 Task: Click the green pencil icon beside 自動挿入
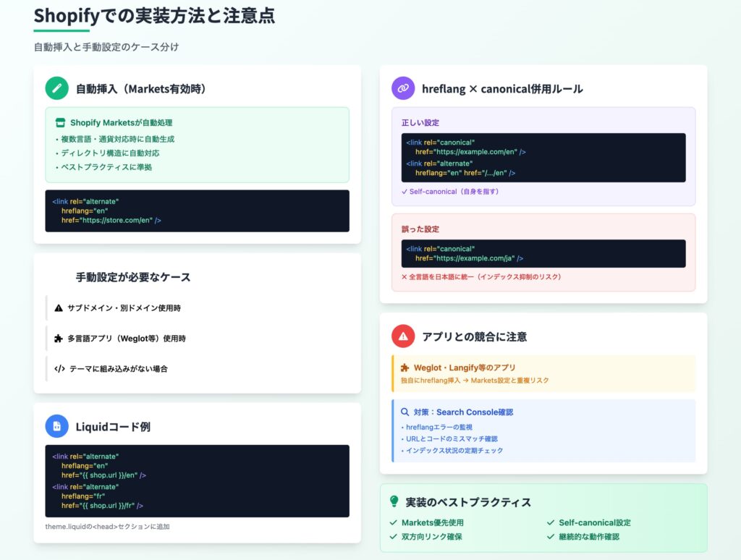coord(56,88)
